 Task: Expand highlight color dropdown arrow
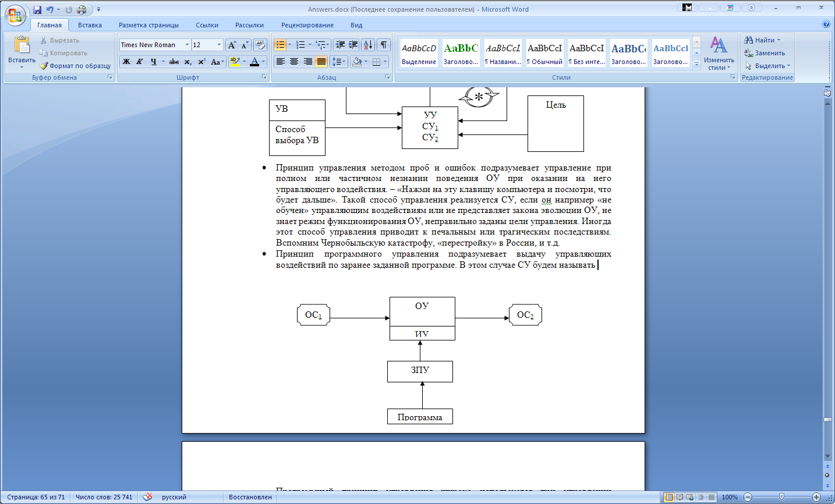point(244,62)
